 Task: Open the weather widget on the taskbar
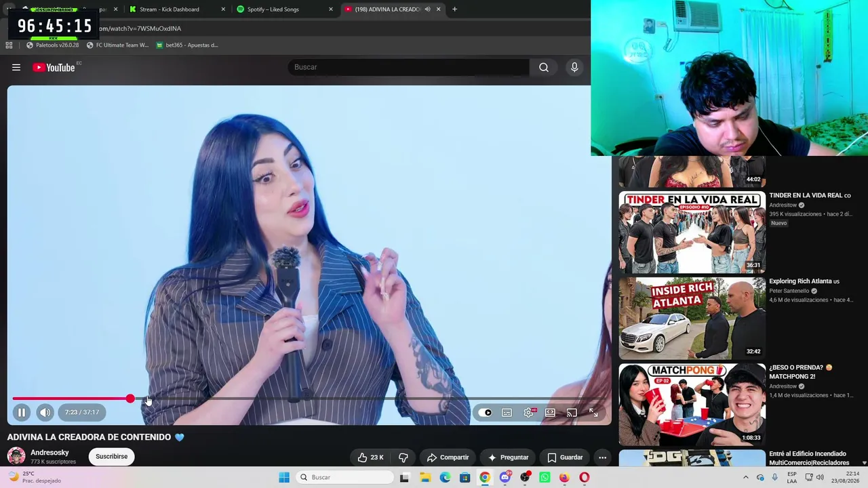[x=34, y=477]
